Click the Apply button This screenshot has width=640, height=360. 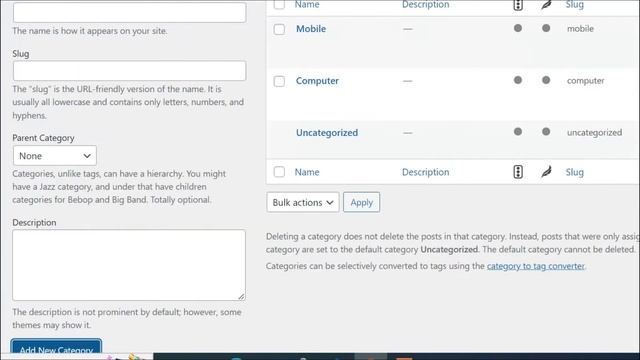(x=362, y=202)
